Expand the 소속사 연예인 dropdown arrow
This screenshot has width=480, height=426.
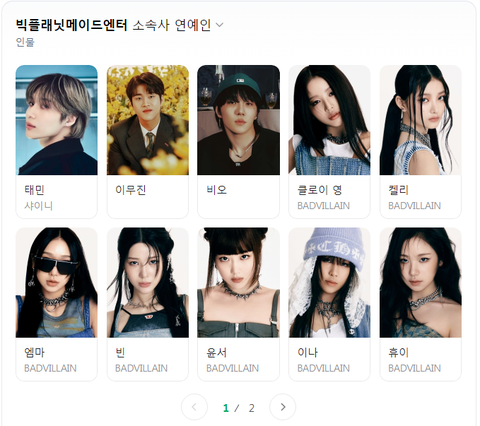click(219, 25)
